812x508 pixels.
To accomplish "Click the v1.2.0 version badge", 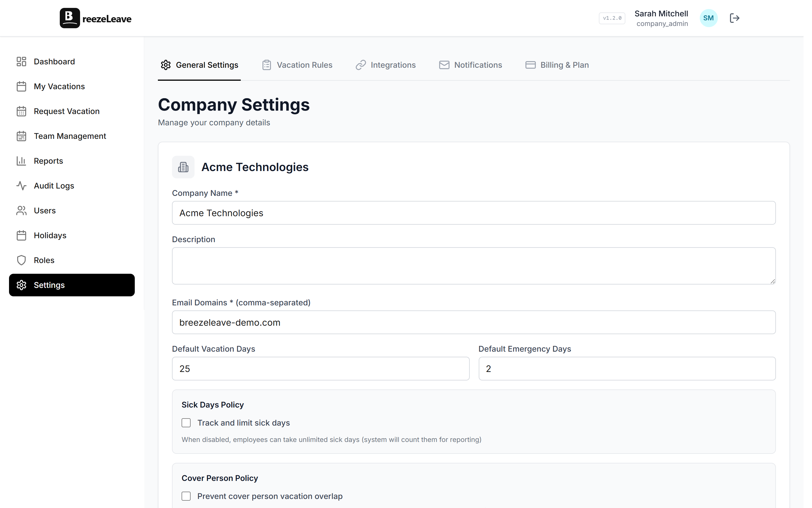I will click(x=612, y=18).
